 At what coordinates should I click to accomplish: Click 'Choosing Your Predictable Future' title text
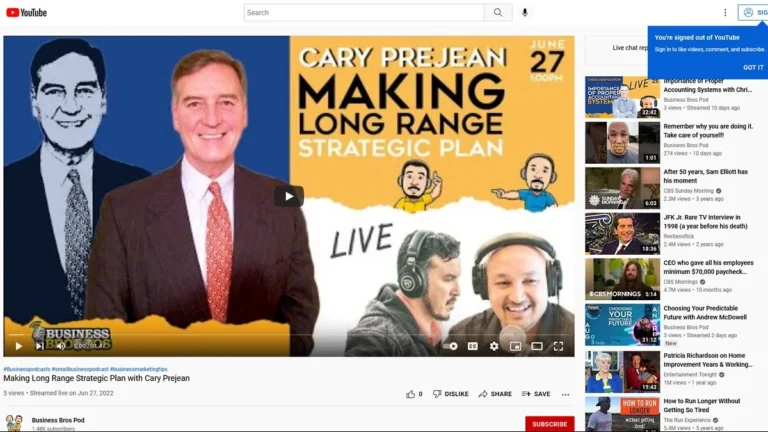click(705, 313)
